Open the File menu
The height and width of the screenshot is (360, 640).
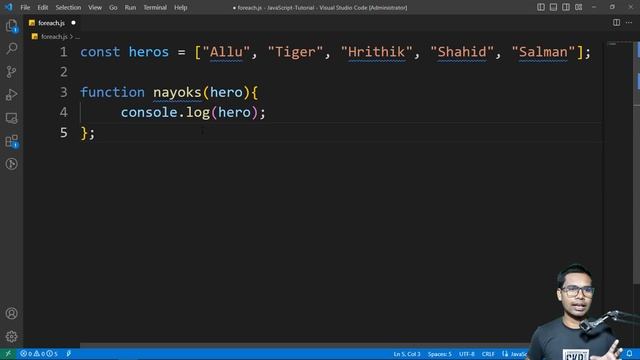coord(25,7)
